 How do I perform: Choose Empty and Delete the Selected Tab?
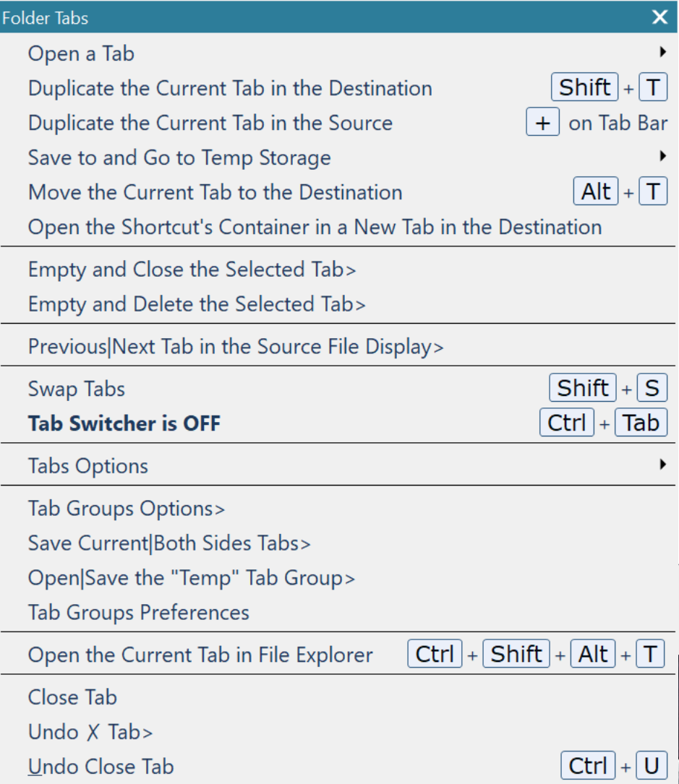pyautogui.click(x=338, y=304)
